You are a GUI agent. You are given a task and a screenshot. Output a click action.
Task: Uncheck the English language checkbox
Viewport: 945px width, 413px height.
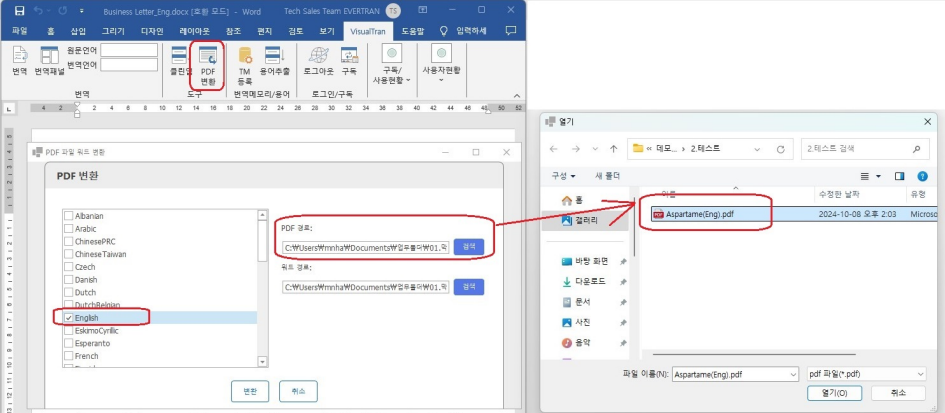click(x=69, y=318)
